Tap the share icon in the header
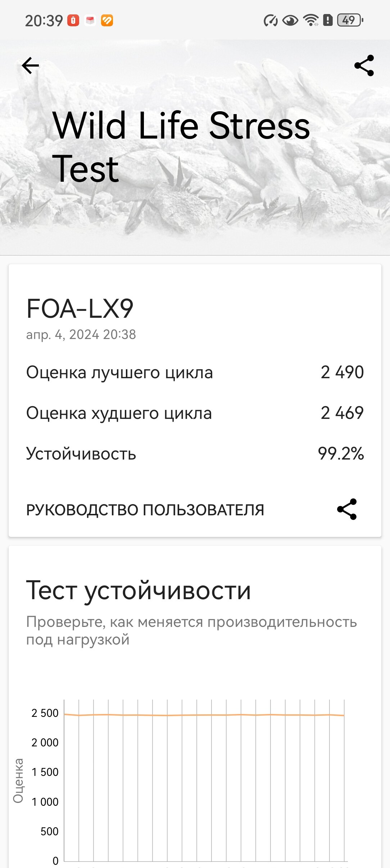This screenshot has width=390, height=868. pos(364,65)
